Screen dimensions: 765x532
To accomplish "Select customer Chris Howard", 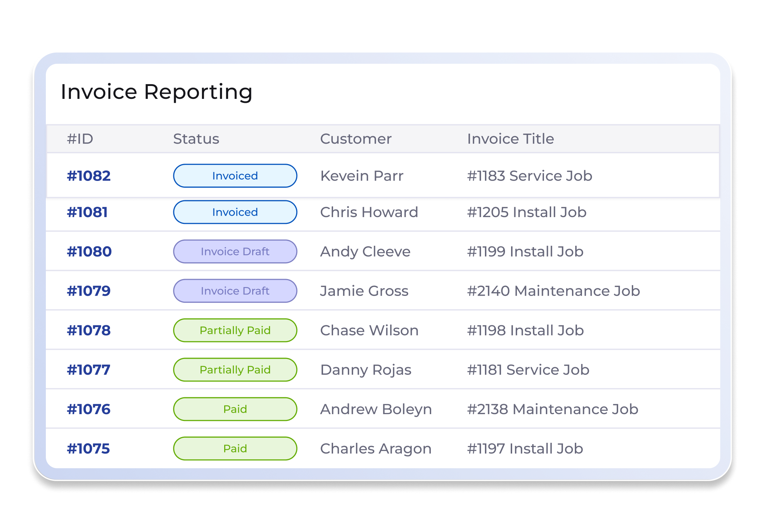I will (369, 212).
